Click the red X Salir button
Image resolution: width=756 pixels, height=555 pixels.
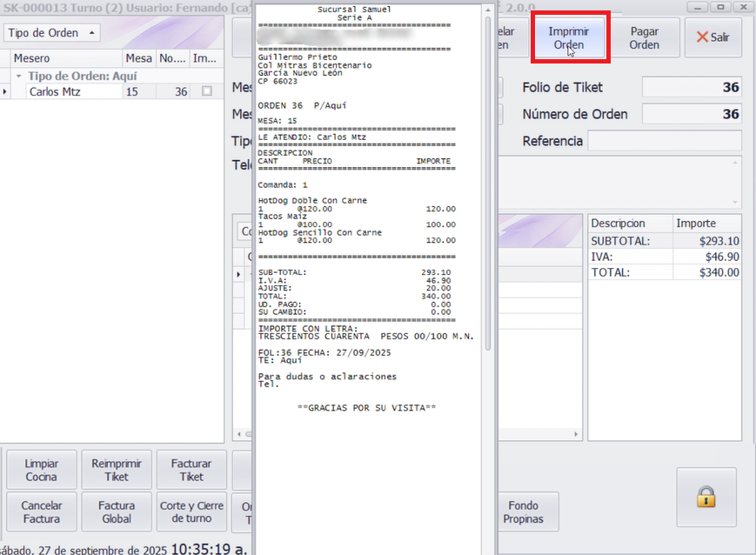(x=713, y=38)
